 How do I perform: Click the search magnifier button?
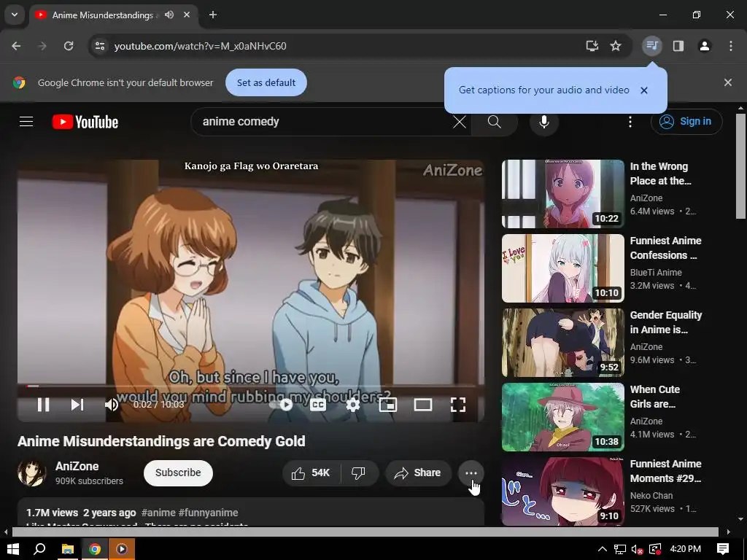click(495, 122)
